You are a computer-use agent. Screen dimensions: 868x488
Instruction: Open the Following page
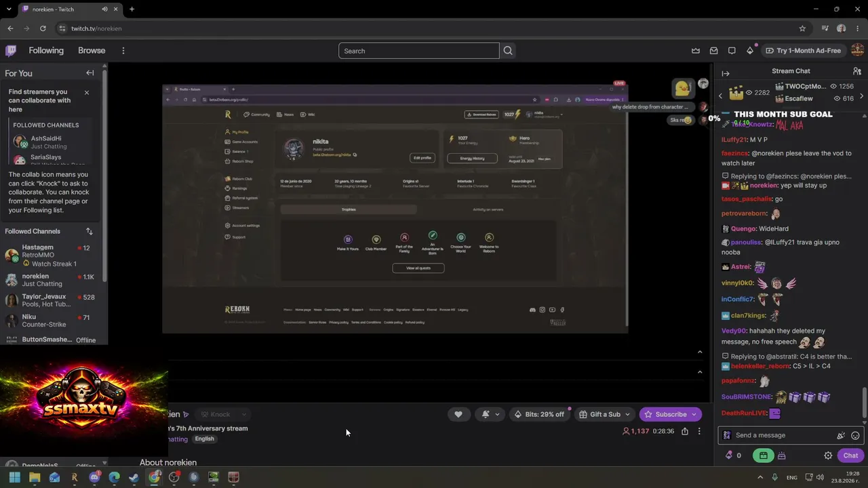pyautogui.click(x=46, y=51)
